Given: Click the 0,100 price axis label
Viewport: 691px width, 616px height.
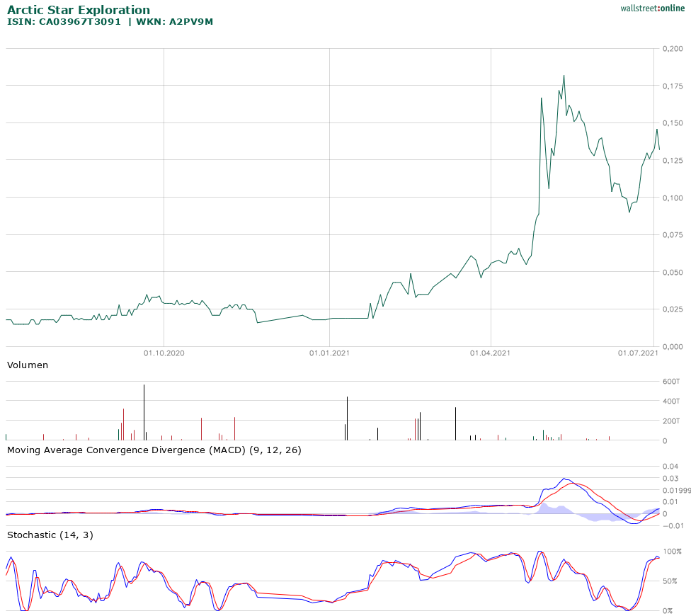Looking at the screenshot, I should point(673,198).
